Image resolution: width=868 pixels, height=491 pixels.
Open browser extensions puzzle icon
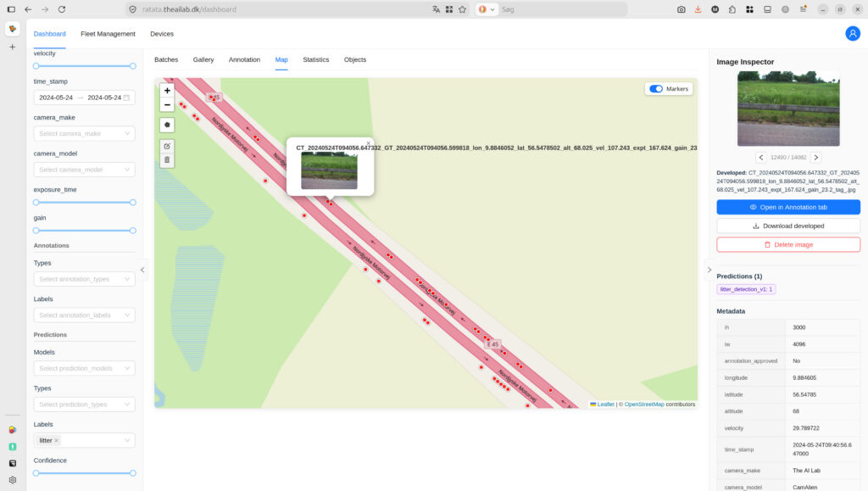[x=732, y=9]
